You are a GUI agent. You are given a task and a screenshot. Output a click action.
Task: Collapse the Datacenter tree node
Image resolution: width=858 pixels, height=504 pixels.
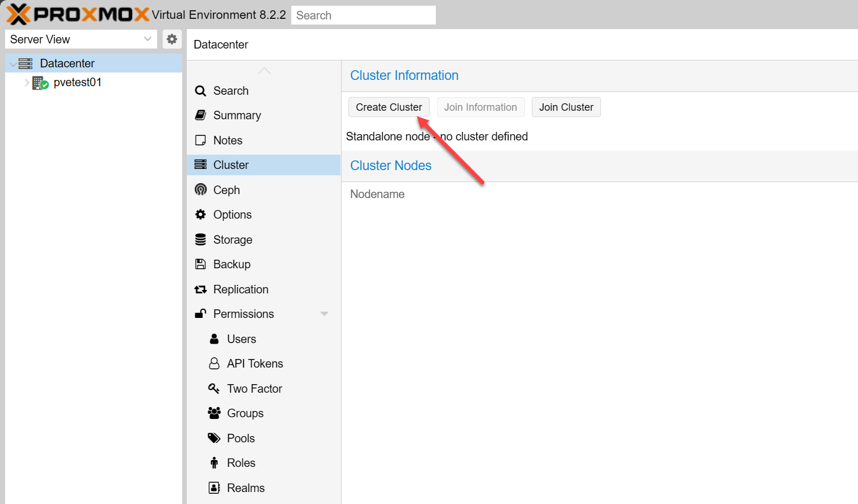(x=13, y=64)
